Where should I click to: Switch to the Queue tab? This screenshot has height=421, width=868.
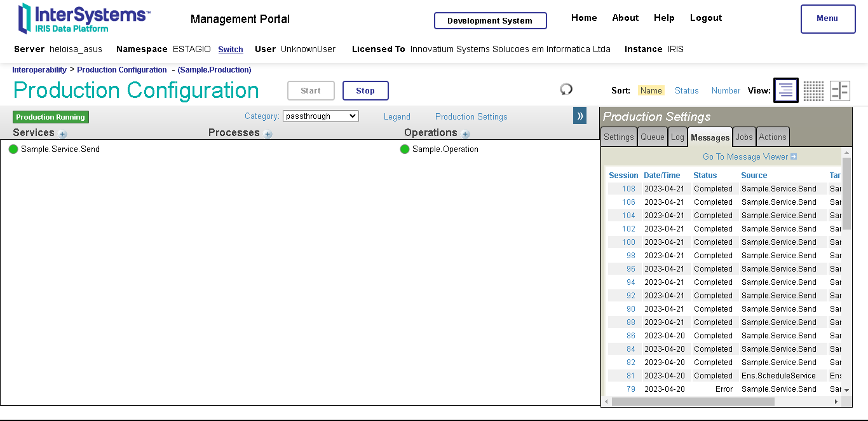point(653,137)
